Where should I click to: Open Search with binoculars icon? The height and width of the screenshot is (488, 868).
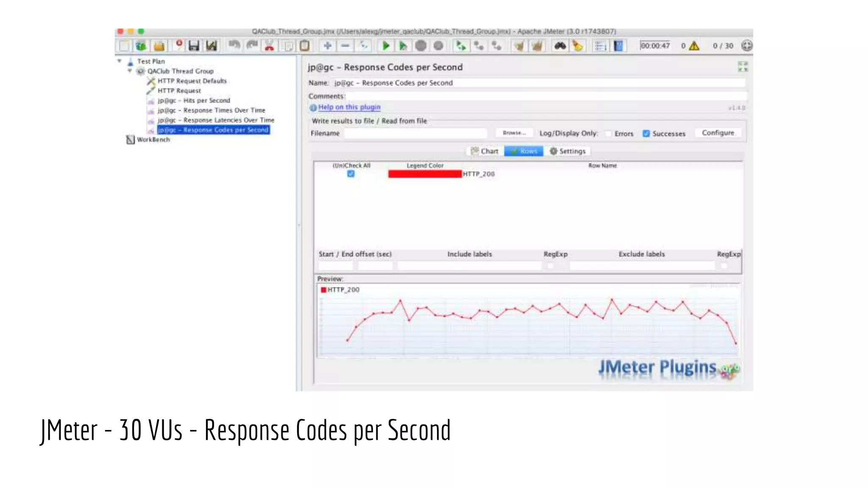coord(560,46)
